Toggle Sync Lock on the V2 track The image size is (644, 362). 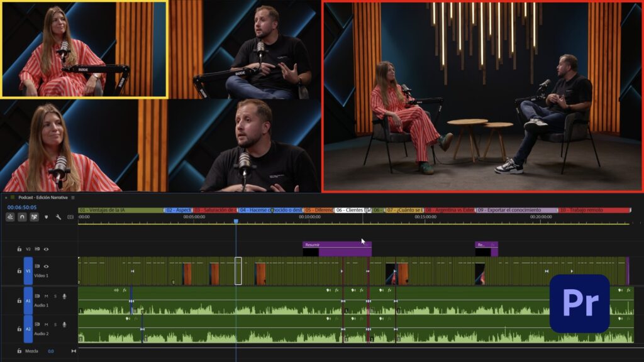point(38,250)
